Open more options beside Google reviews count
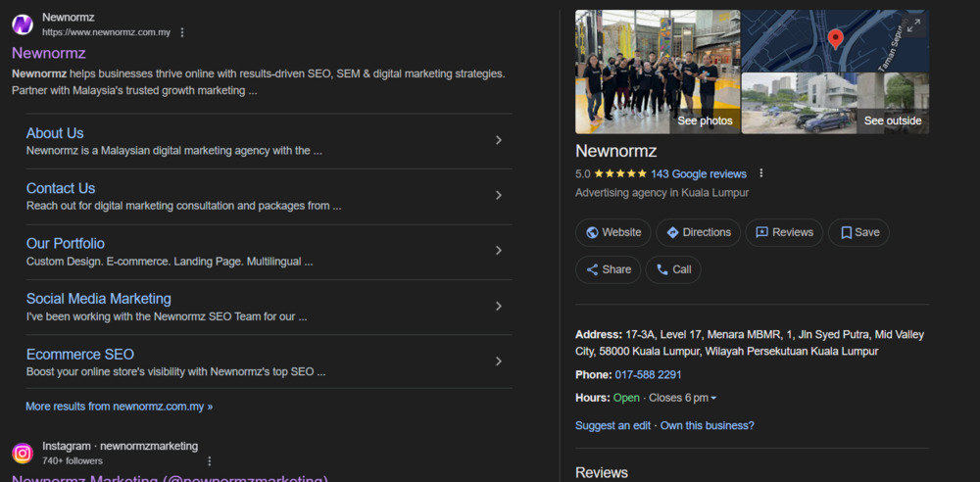This screenshot has width=980, height=482. [761, 173]
